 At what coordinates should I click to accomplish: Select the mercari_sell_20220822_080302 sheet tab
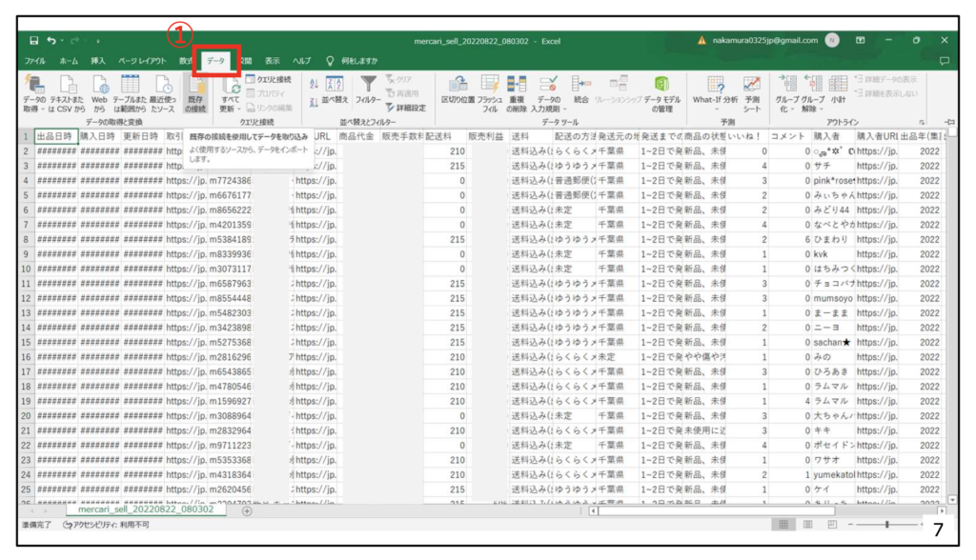tap(146, 510)
